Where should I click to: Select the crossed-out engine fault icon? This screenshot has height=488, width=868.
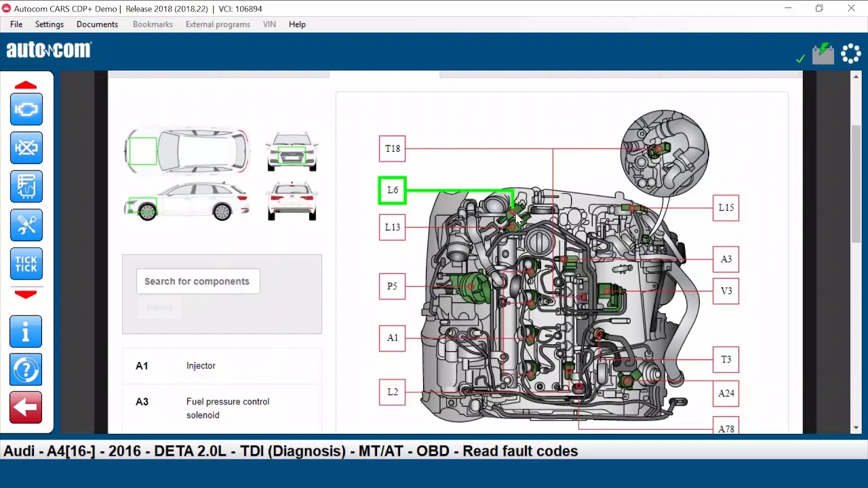pos(26,148)
